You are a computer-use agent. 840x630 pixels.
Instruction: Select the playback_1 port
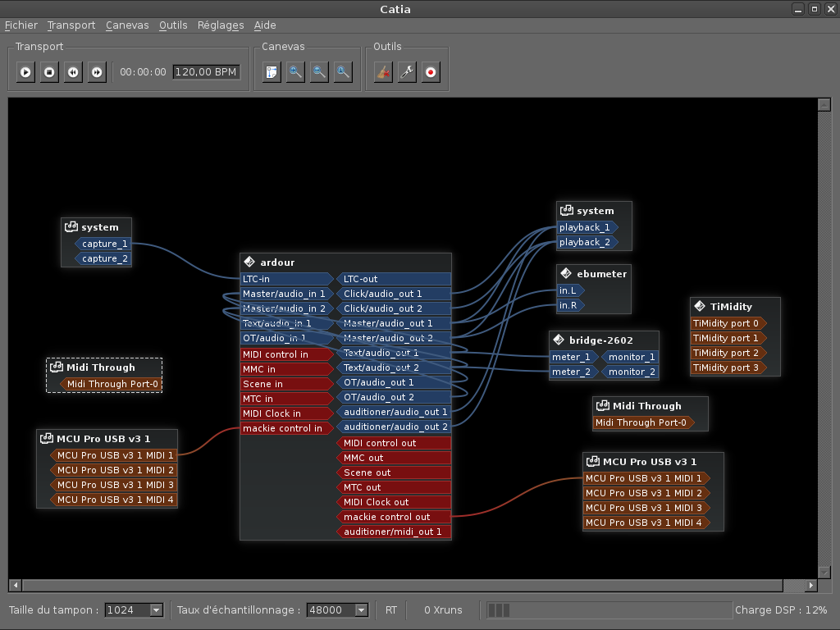click(587, 227)
